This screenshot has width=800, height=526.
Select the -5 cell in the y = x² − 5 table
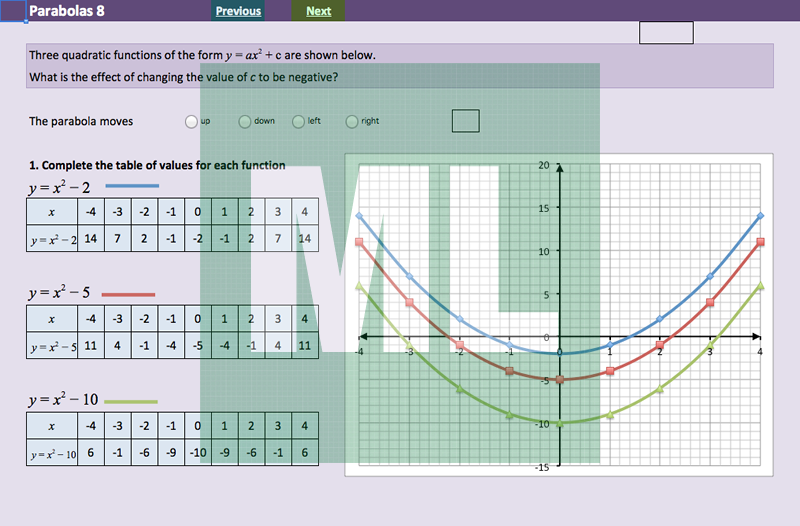tap(198, 346)
